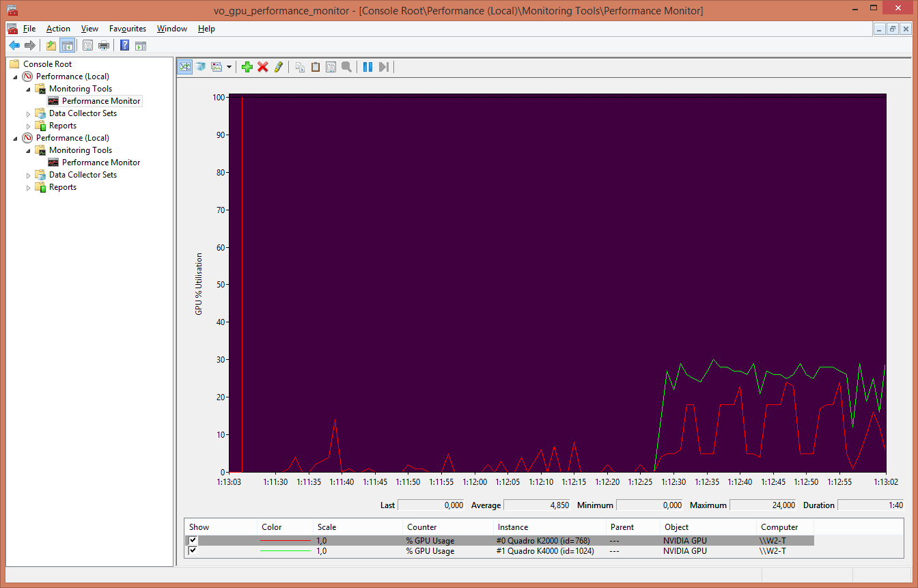Expand Reports under the first Performance node
The image size is (918, 588).
(28, 126)
